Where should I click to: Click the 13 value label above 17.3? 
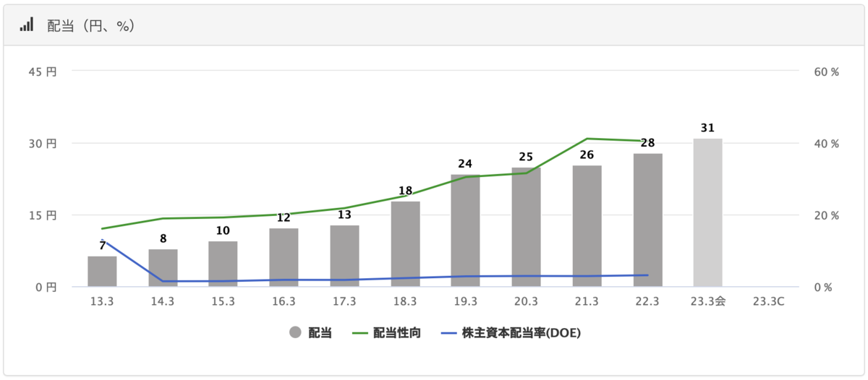[344, 215]
